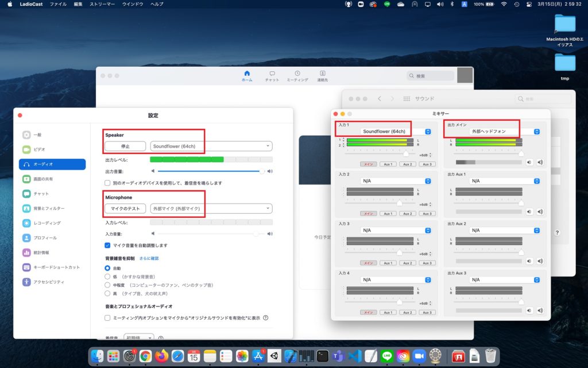This screenshot has width=588, height=368.
Task: Click the louder speaker icon on 出力 Aux 2
Action: [540, 261]
